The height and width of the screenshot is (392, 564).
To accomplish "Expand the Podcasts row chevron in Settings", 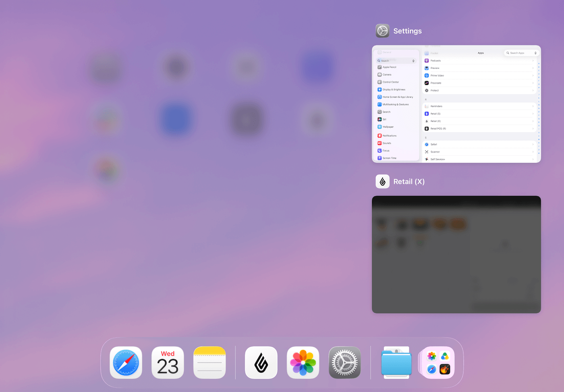I will [533, 61].
